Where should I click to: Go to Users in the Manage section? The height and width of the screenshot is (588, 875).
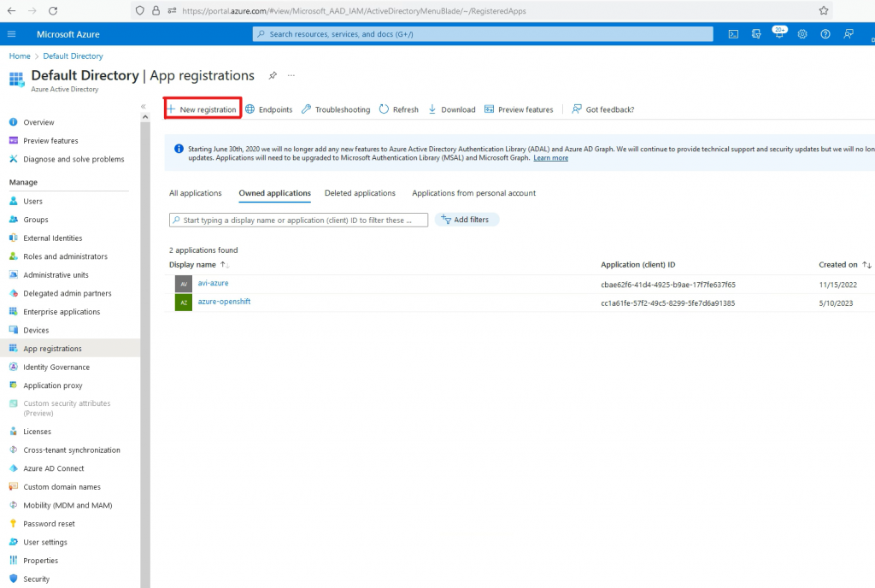[x=33, y=201]
